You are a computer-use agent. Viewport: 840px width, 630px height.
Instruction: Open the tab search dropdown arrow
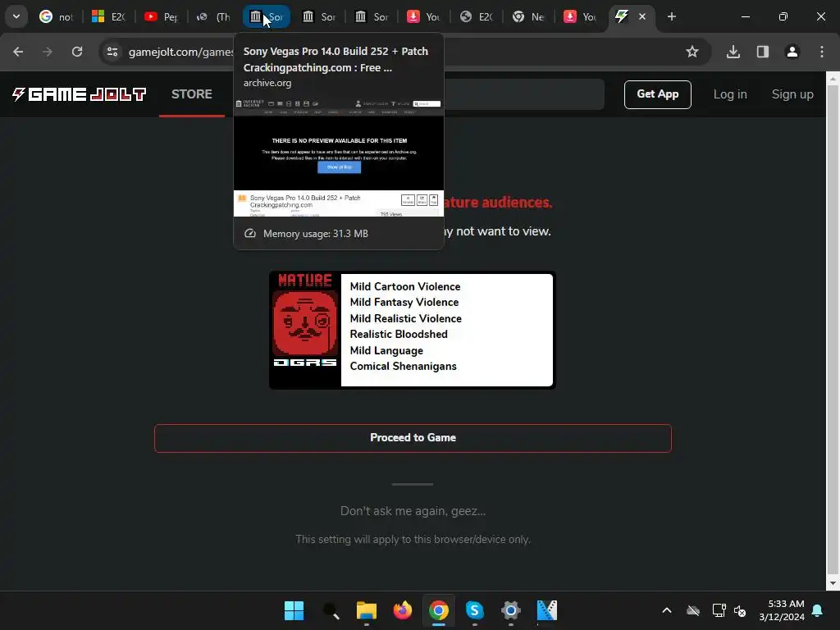tap(16, 16)
